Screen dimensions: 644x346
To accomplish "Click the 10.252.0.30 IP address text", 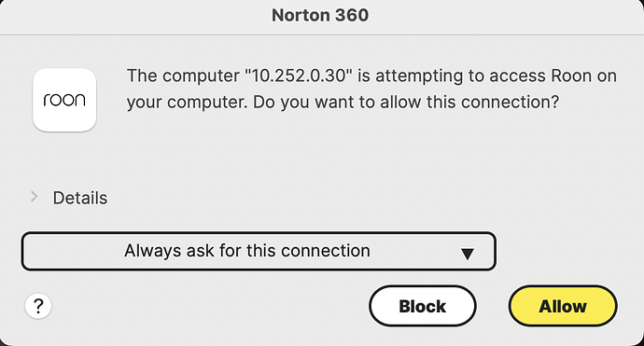I will (299, 76).
